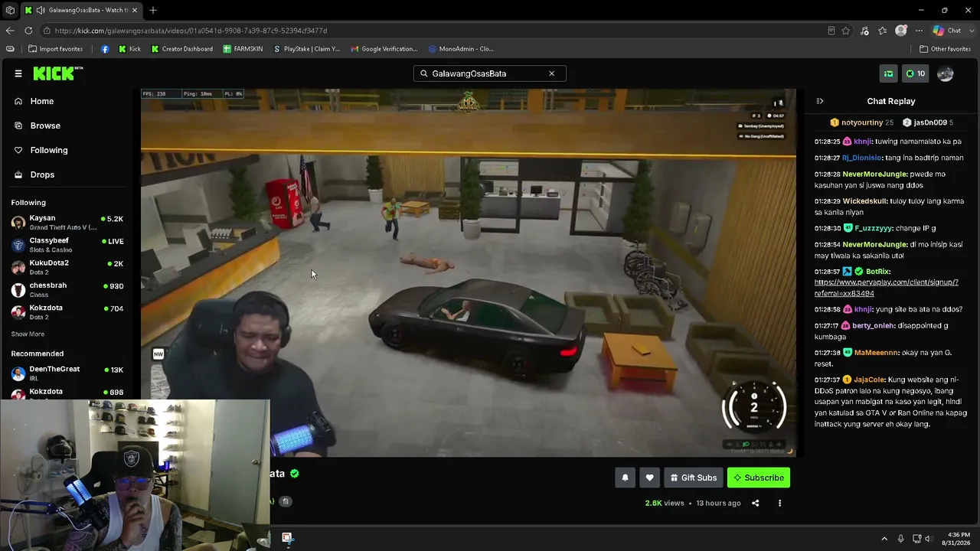Viewport: 980px width, 551px height.
Task: Click the Kick logo
Action: pos(57,73)
